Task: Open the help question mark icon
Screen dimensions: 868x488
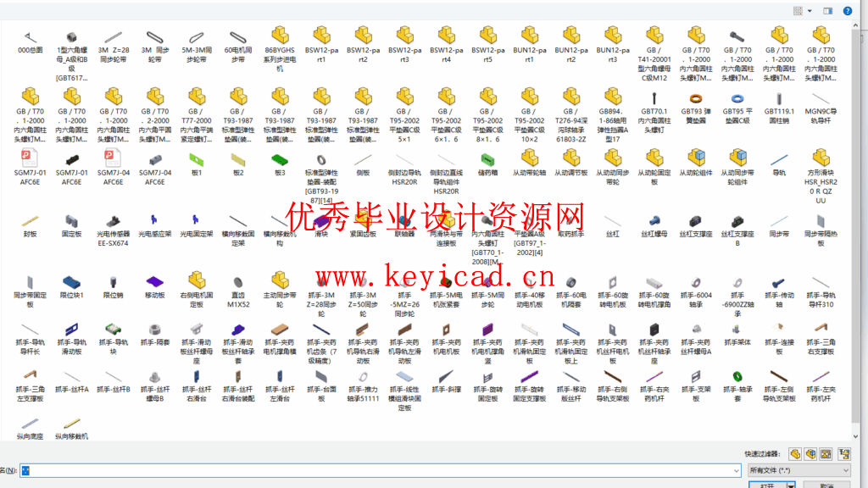Action: point(848,10)
